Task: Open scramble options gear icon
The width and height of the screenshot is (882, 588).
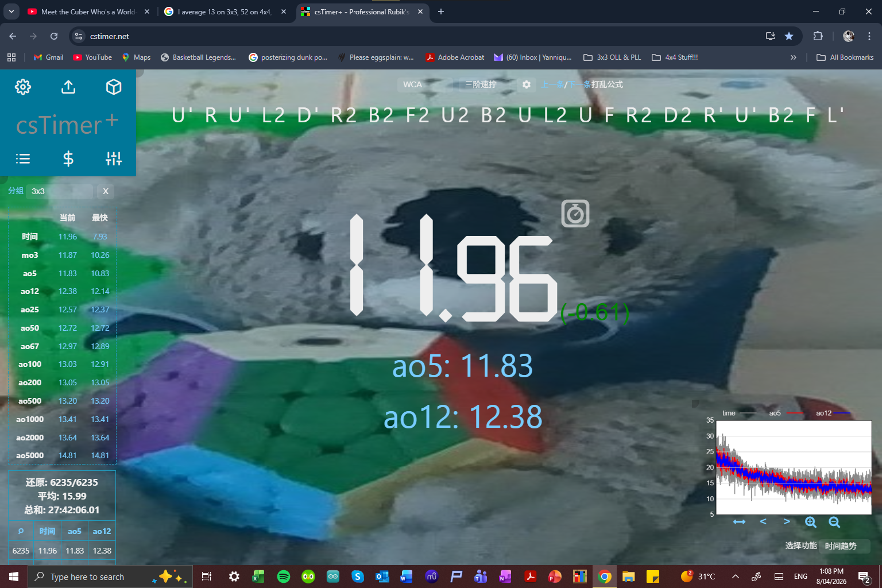Action: tap(526, 84)
